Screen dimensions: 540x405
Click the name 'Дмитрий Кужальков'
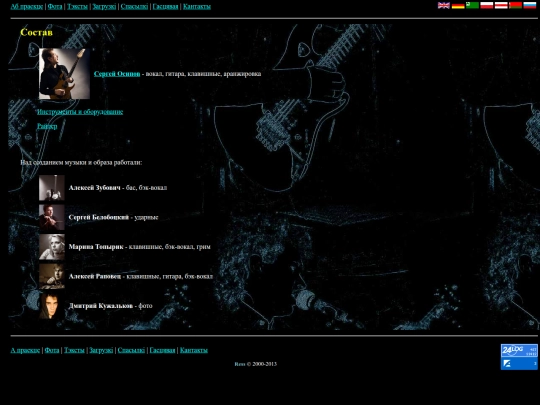[x=101, y=306]
